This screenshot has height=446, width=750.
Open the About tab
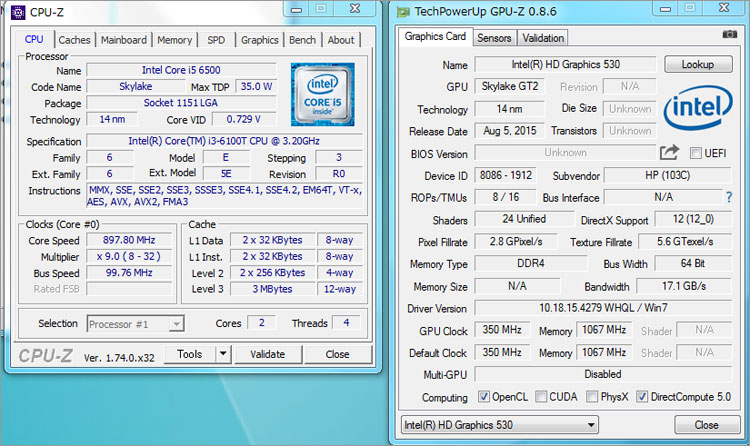[x=341, y=40]
